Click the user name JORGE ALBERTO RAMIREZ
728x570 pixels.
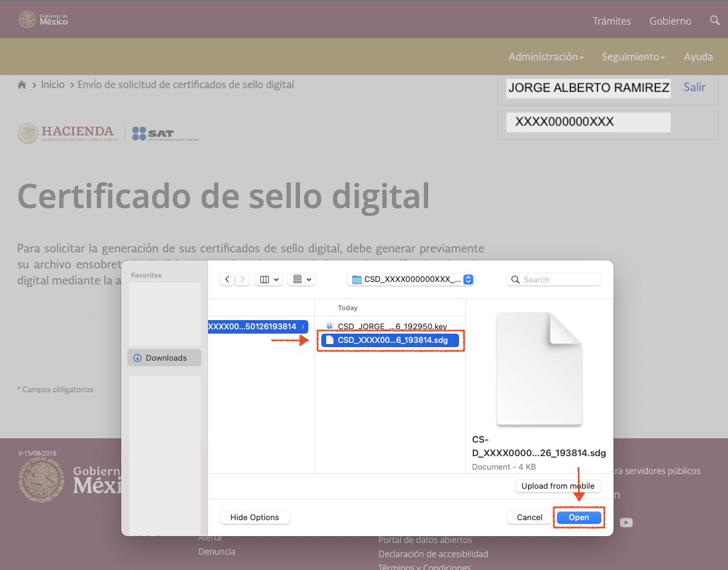(588, 88)
